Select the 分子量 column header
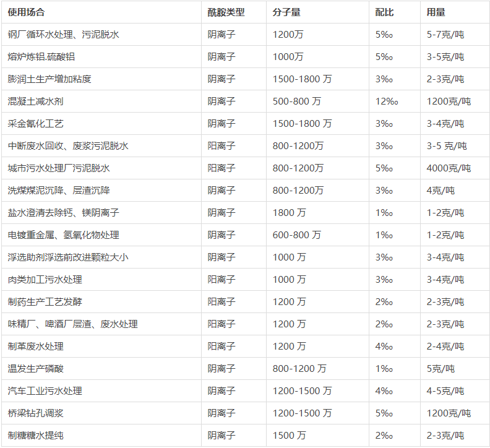The height and width of the screenshot is (448, 490). point(286,12)
